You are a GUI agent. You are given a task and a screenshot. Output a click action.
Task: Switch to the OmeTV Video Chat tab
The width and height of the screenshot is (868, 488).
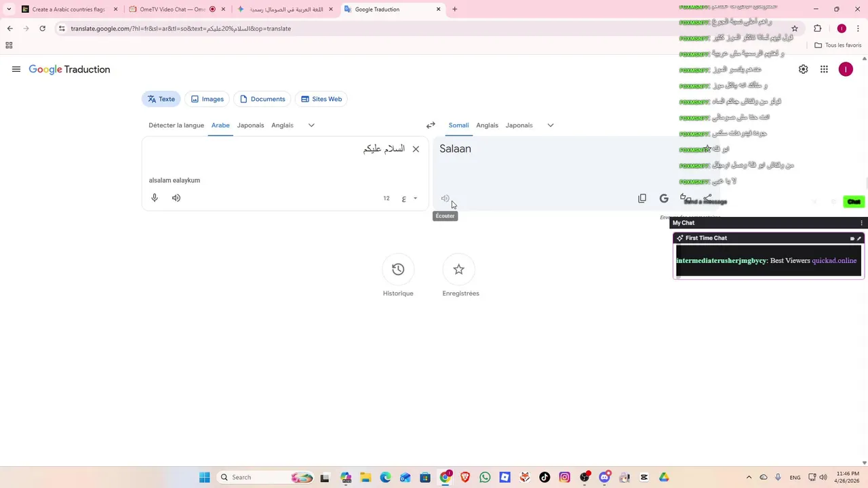click(176, 9)
